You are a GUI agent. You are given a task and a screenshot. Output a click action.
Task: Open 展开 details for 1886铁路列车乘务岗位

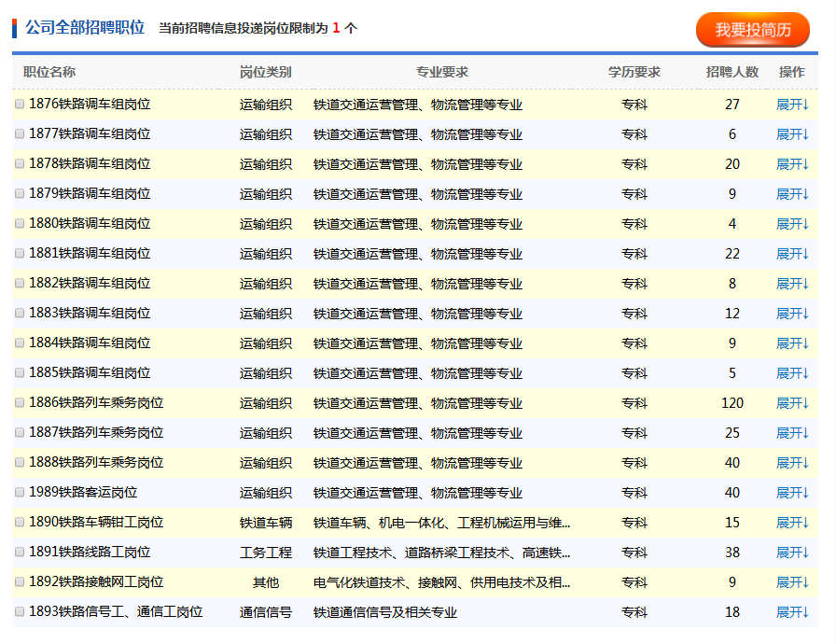coord(792,402)
